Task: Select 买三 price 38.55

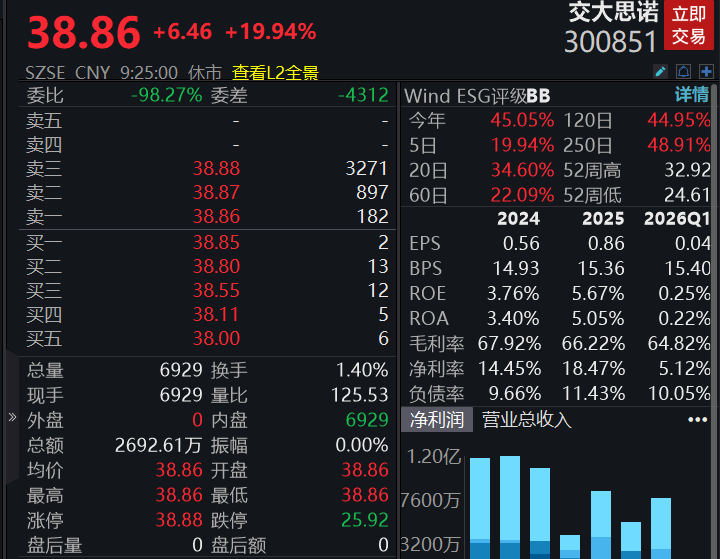Action: pyautogui.click(x=216, y=290)
